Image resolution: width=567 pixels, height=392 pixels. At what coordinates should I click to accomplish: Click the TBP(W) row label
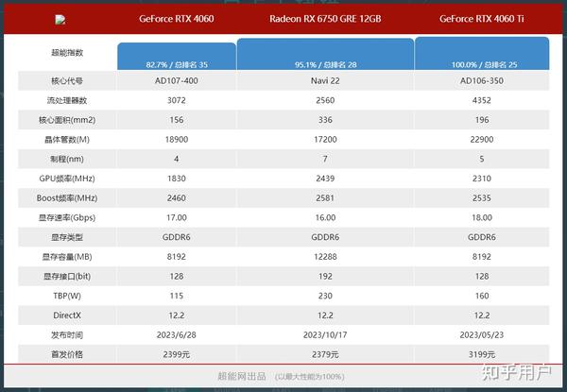coord(67,296)
